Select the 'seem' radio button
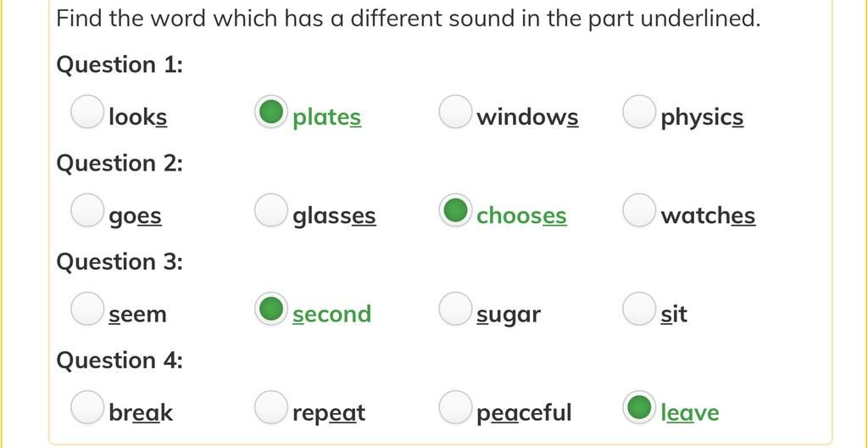 (87, 309)
